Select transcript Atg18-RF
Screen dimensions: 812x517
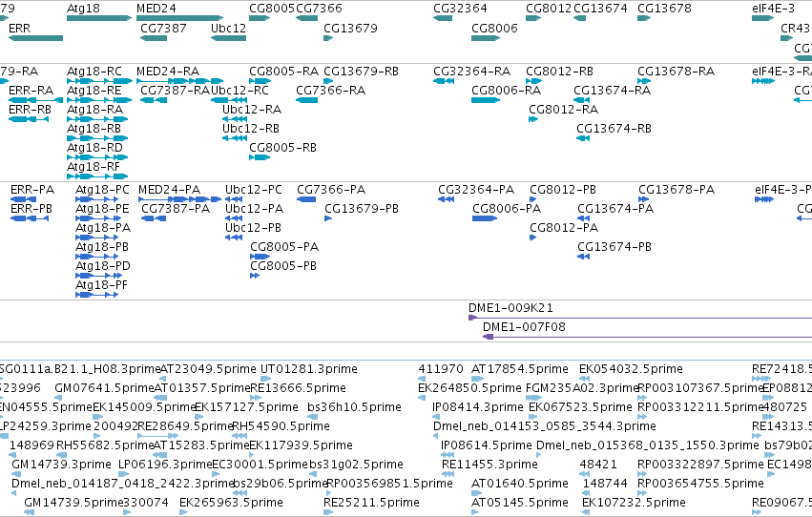[x=94, y=167]
